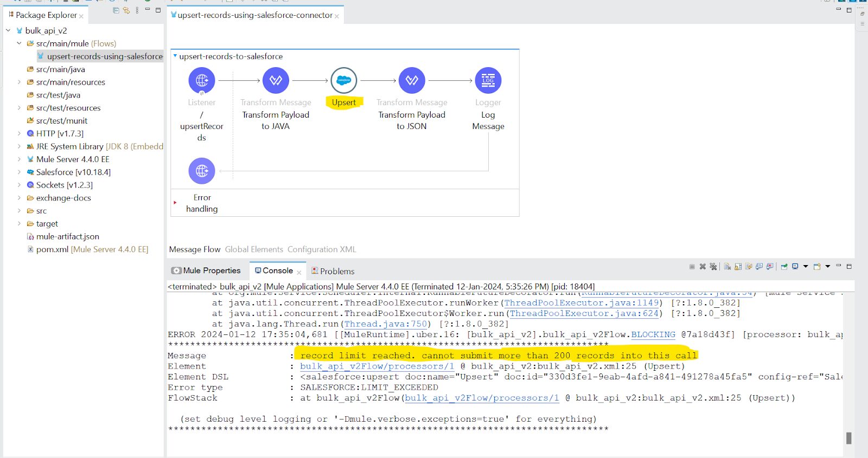The width and height of the screenshot is (868, 458).
Task: Expand the Error handling section arrow
Action: click(x=175, y=203)
